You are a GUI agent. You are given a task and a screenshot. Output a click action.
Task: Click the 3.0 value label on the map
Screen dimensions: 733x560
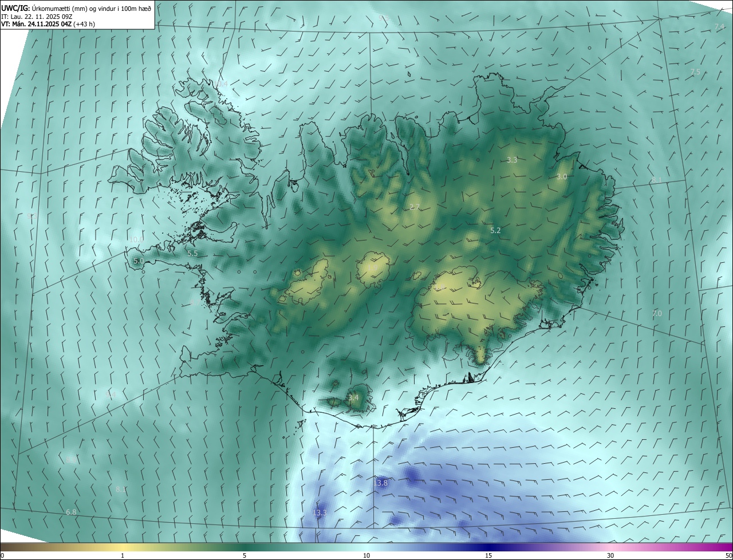[x=562, y=177]
